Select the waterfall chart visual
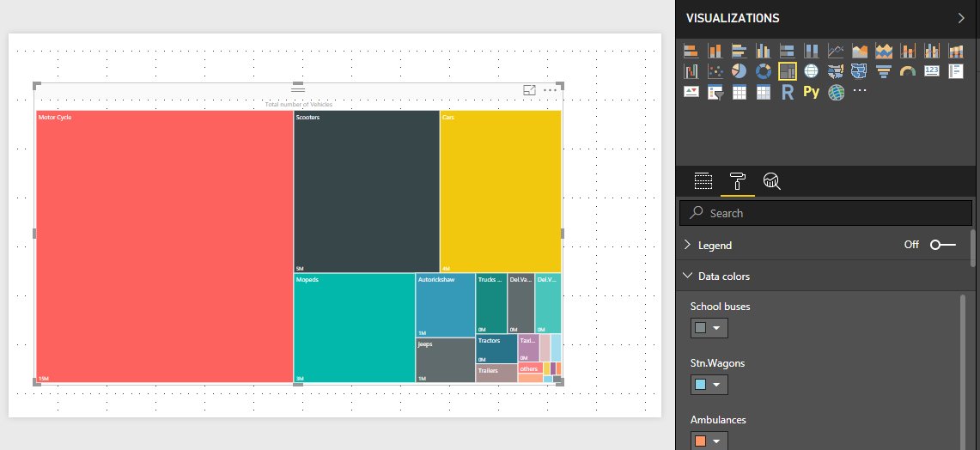 (691, 71)
